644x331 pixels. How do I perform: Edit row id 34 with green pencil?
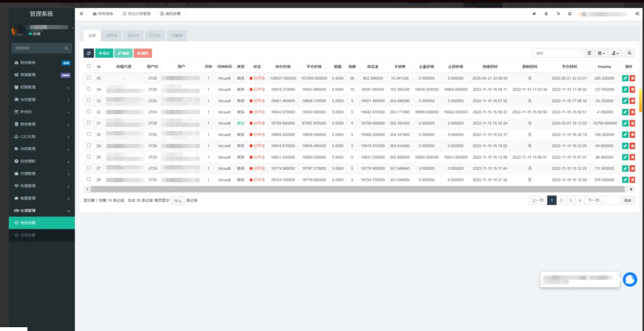(x=625, y=89)
